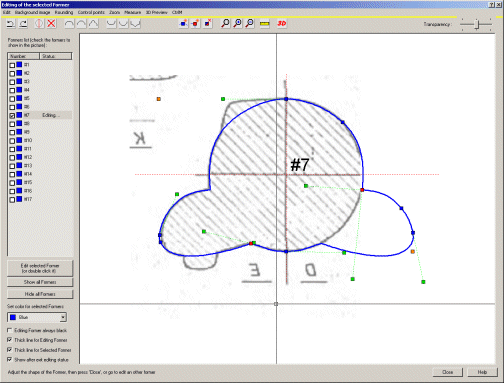The height and width of the screenshot is (383, 504).
Task: Click the delete control point icon
Action: click(x=208, y=23)
